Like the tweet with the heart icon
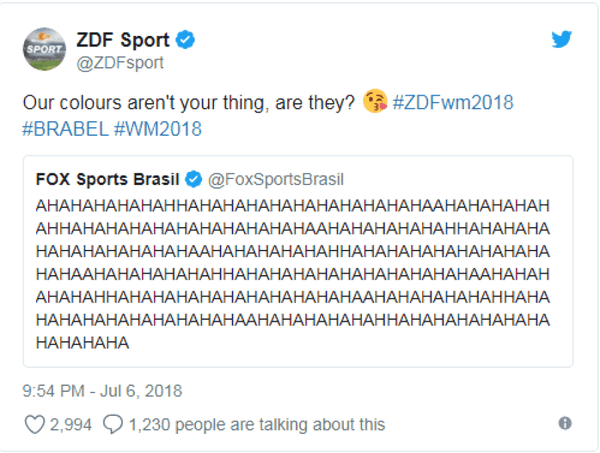Image resolution: width=600 pixels, height=453 pixels. coord(34,425)
